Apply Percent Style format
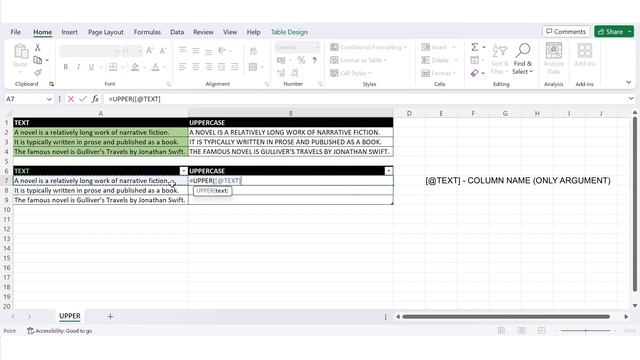The image size is (640, 360). point(301,60)
